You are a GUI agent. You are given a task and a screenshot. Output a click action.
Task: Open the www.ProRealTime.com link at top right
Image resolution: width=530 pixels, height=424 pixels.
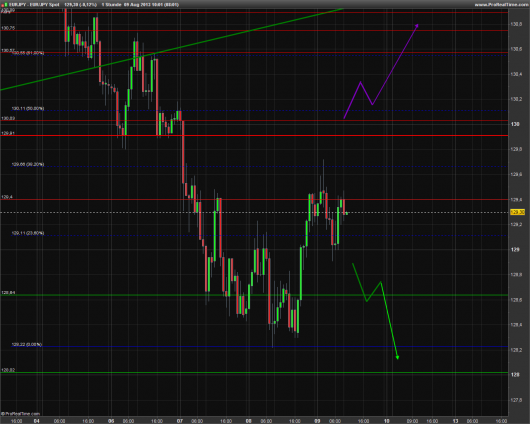click(x=501, y=5)
